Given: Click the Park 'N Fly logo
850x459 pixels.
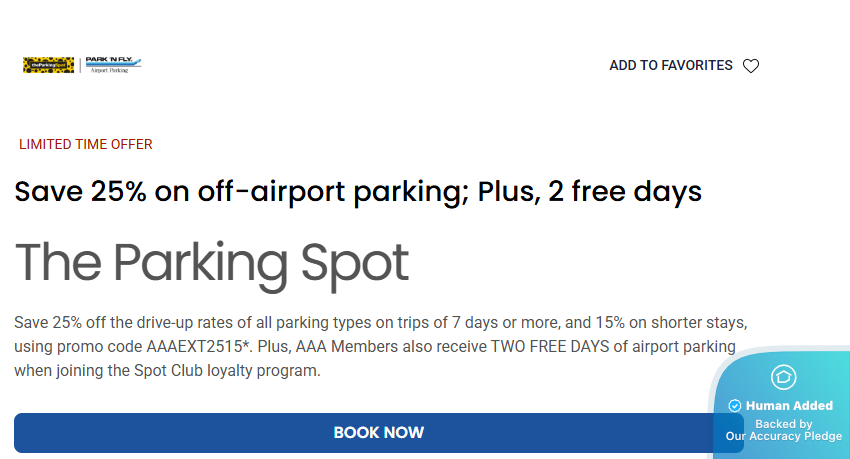Looking at the screenshot, I should point(113,61).
